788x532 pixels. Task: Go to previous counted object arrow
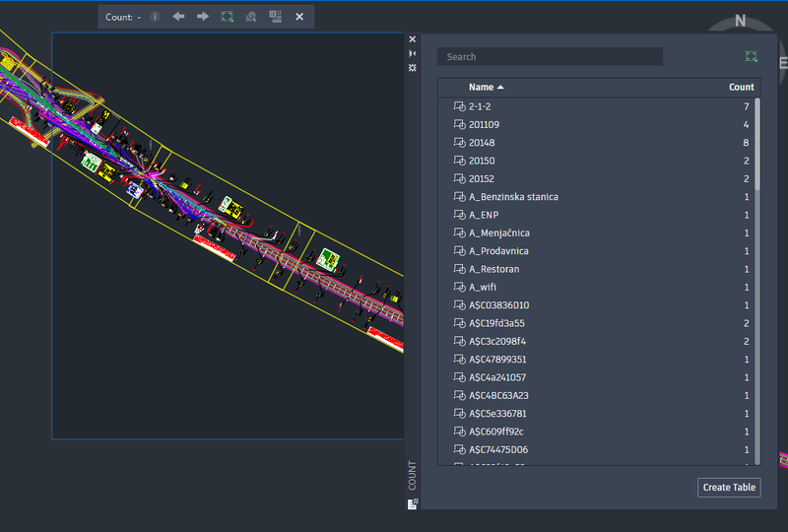[x=178, y=17]
